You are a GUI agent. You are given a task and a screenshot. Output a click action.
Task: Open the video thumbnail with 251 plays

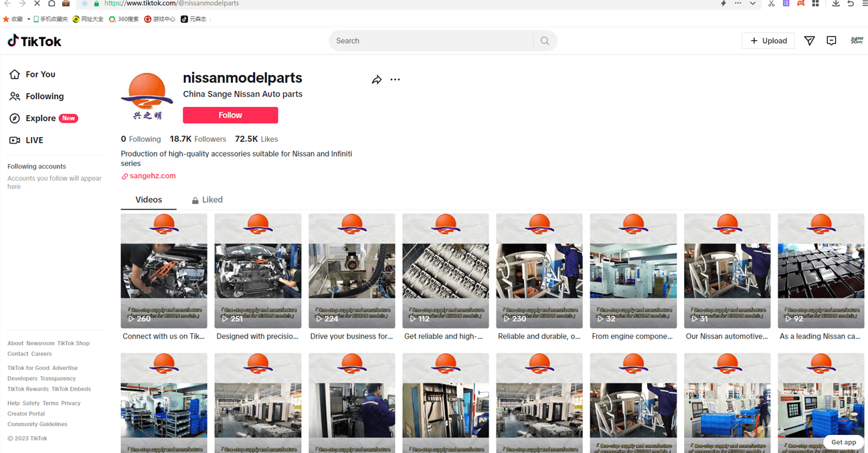tap(258, 271)
